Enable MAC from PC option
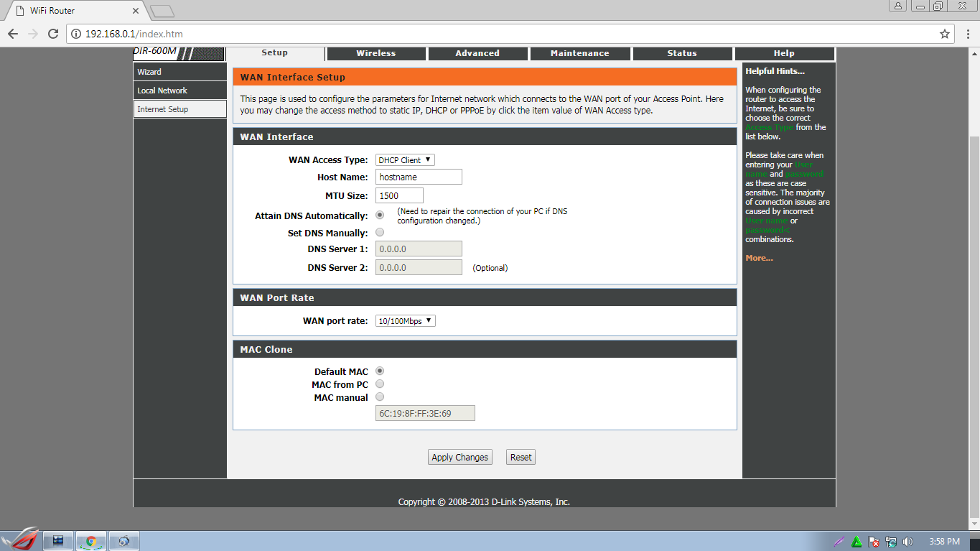 [379, 384]
